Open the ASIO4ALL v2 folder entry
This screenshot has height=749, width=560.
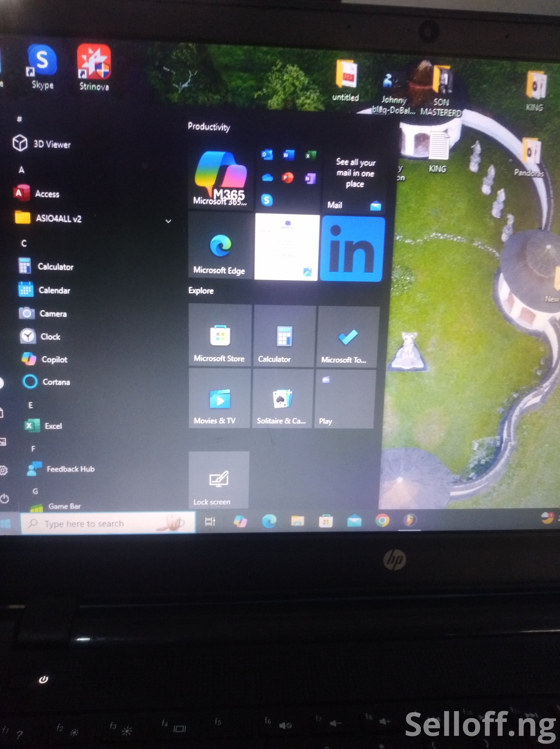[x=49, y=219]
